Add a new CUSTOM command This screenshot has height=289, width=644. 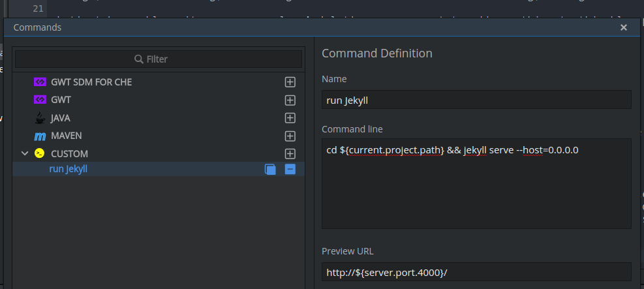(x=290, y=154)
